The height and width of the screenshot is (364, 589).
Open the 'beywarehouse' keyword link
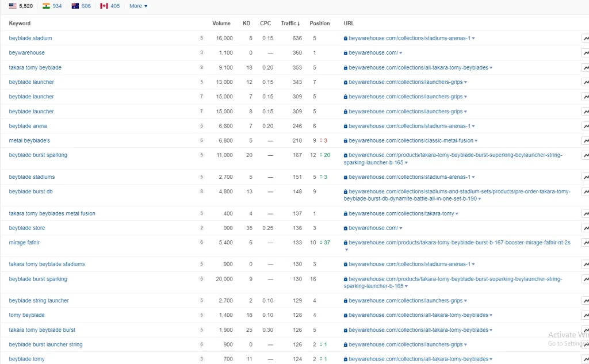[26, 52]
